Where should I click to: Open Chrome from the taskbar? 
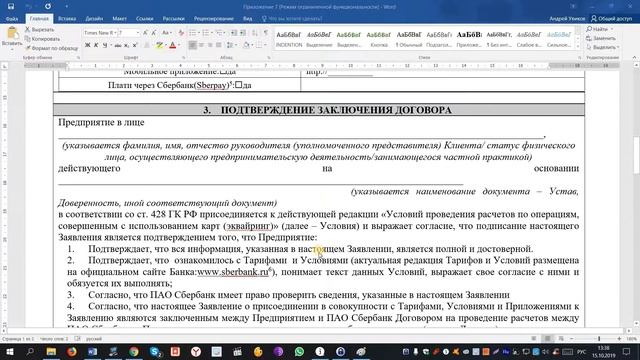tap(134, 351)
